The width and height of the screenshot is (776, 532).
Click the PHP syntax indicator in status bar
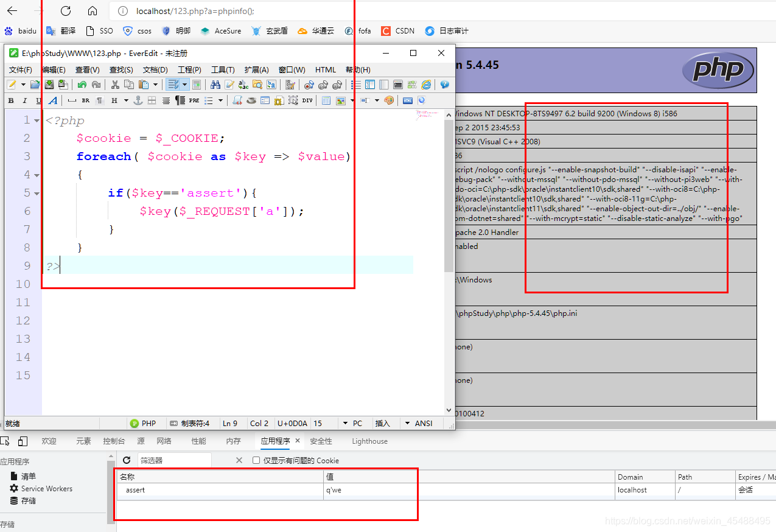click(x=144, y=423)
